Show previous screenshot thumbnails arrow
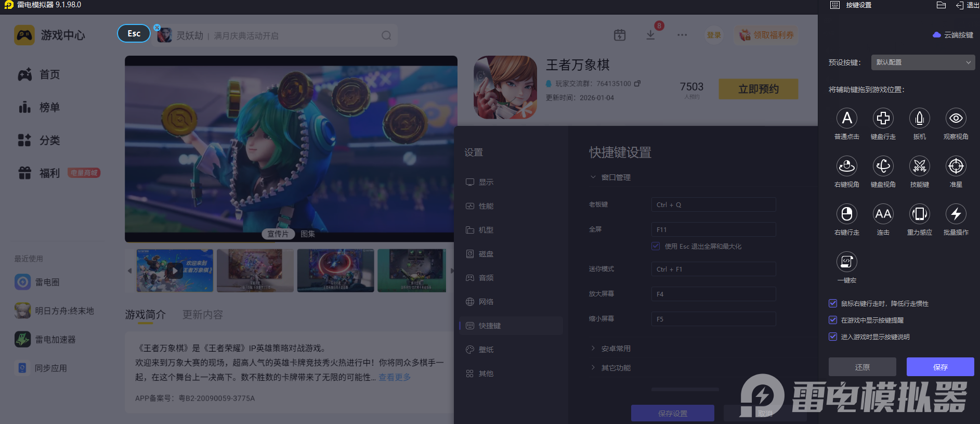 click(129, 271)
